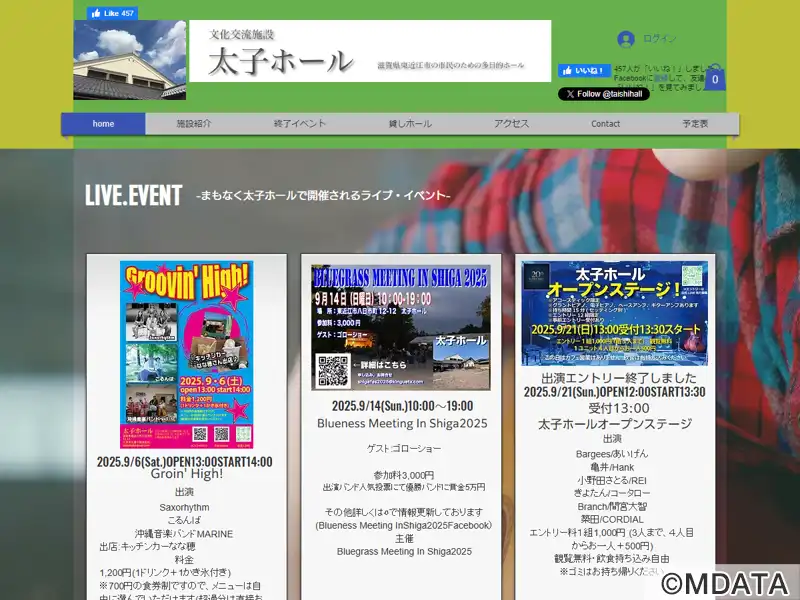Click the login avatar icon
Screen dimensions: 800x600
click(626, 39)
